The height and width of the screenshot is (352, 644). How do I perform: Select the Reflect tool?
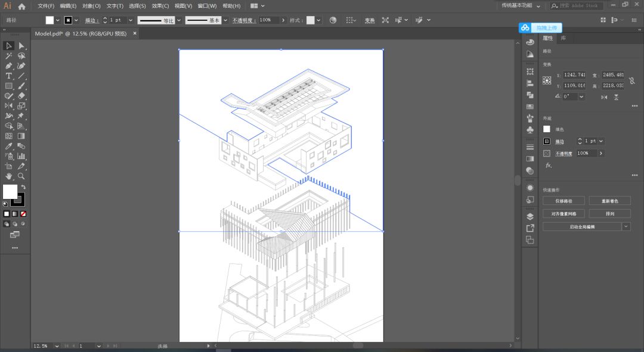[8, 106]
